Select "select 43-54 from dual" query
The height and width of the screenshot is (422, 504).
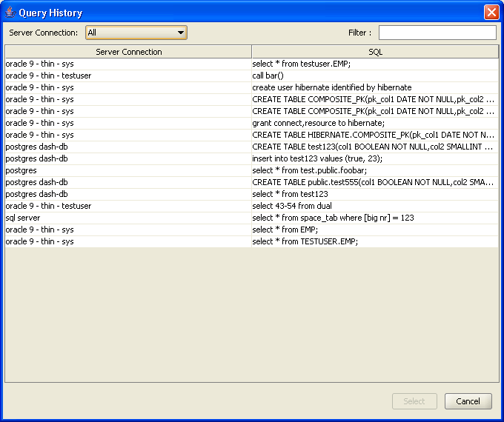pos(375,206)
